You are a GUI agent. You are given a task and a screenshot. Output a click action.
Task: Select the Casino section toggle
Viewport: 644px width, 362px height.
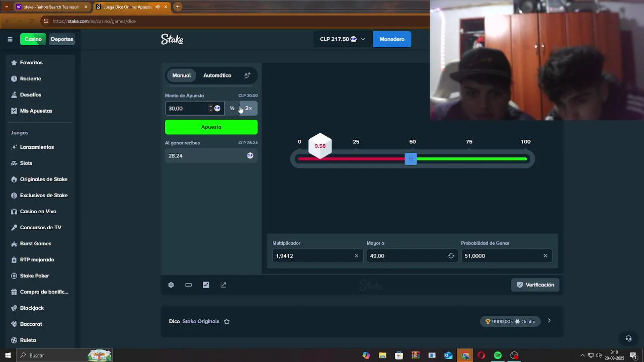click(x=33, y=39)
